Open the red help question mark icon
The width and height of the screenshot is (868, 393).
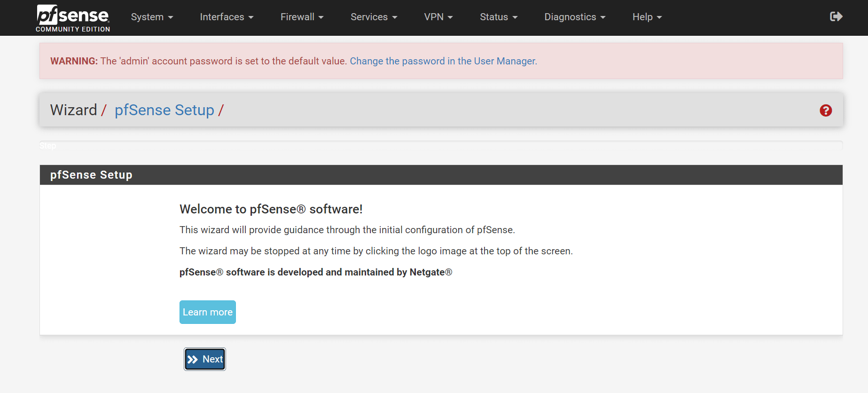pos(826,110)
